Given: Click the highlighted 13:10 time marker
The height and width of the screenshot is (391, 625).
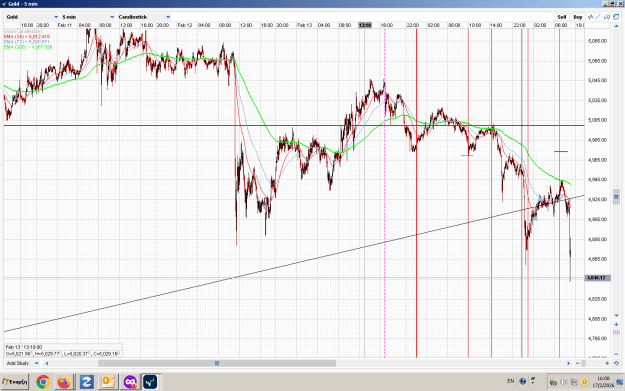Looking at the screenshot, I should [365, 25].
